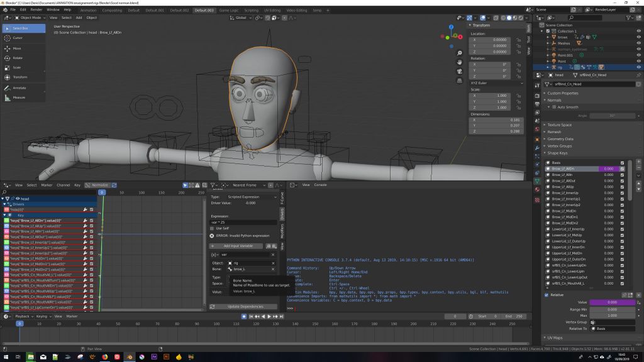644x362 pixels.
Task: Jump to timeline end playback control
Action: click(x=281, y=317)
